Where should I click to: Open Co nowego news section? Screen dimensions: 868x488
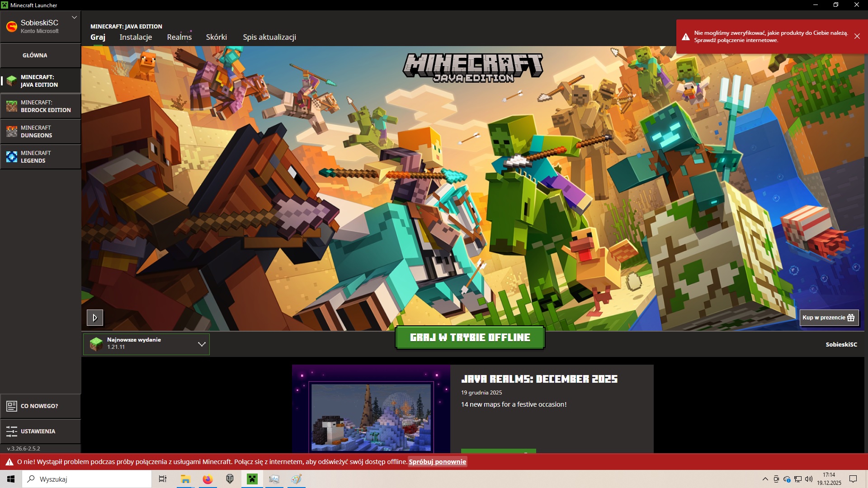40,406
